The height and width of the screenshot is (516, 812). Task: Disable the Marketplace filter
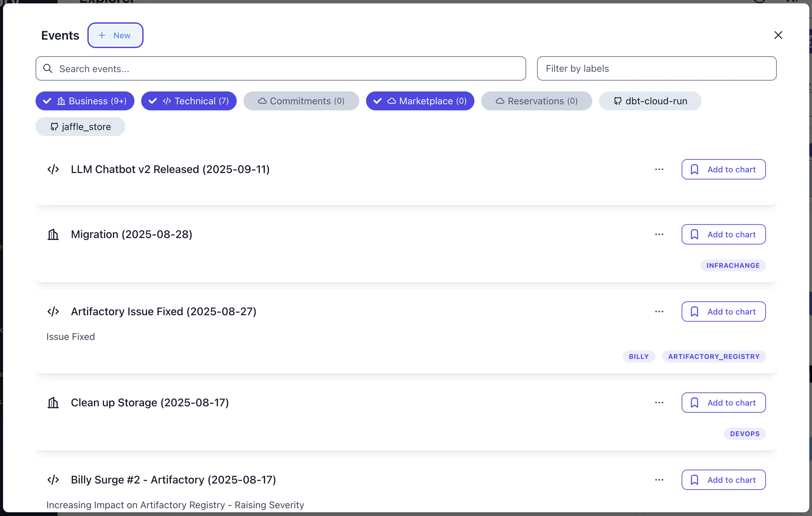[420, 101]
